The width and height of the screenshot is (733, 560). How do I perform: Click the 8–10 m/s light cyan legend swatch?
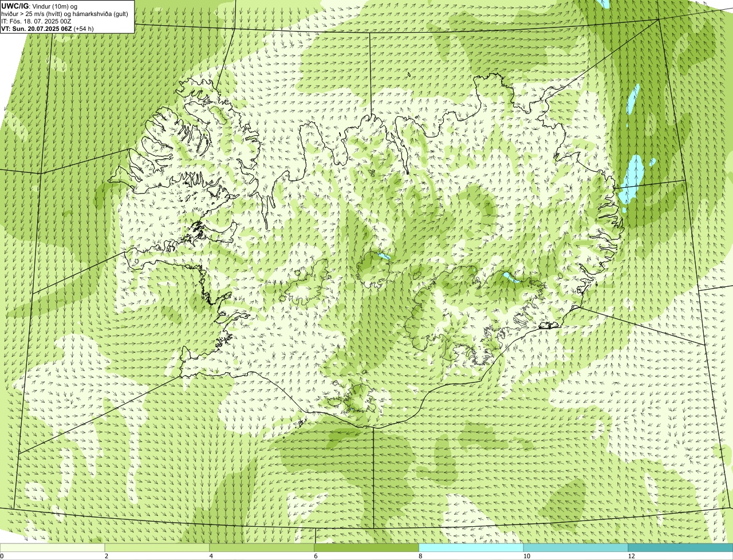tap(471, 548)
